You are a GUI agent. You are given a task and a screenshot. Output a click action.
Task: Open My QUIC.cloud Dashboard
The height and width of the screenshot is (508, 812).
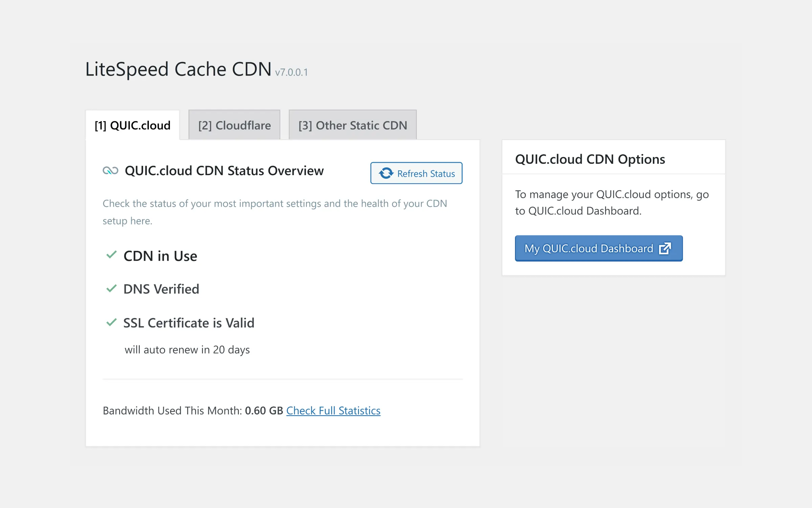tap(599, 248)
